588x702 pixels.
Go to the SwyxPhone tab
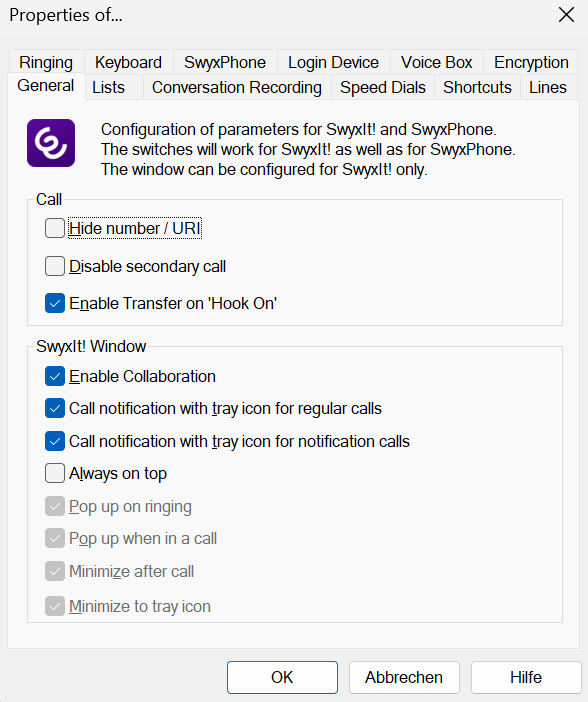(x=225, y=62)
